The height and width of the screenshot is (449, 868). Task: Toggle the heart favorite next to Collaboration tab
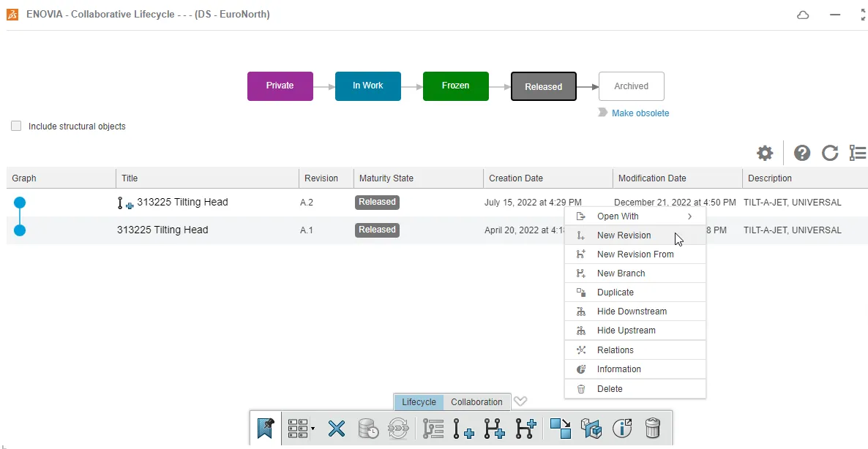[520, 401]
